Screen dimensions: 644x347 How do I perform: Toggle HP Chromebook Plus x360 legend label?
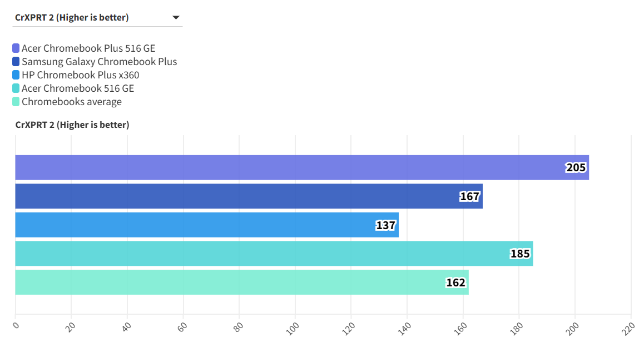[x=80, y=75]
